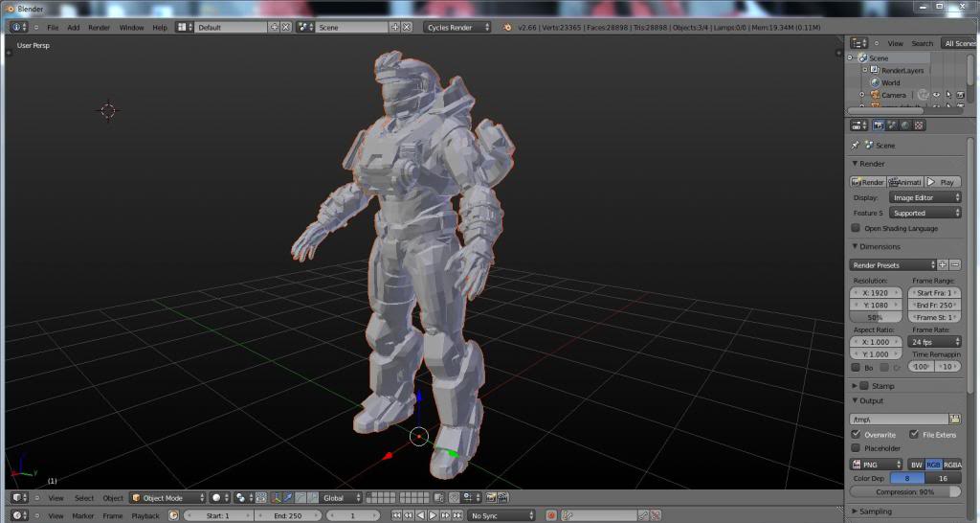Open the No Sync dropdown
Image resolution: width=980 pixels, height=523 pixels.
click(501, 515)
